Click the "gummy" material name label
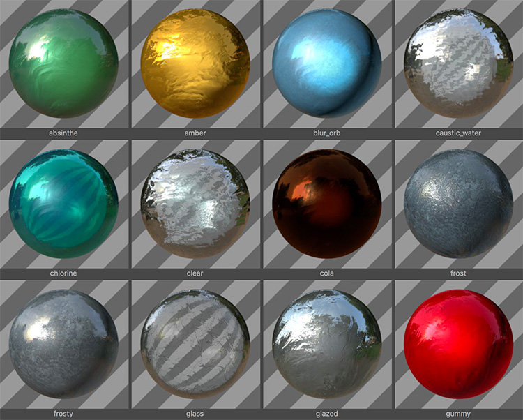 (x=458, y=414)
